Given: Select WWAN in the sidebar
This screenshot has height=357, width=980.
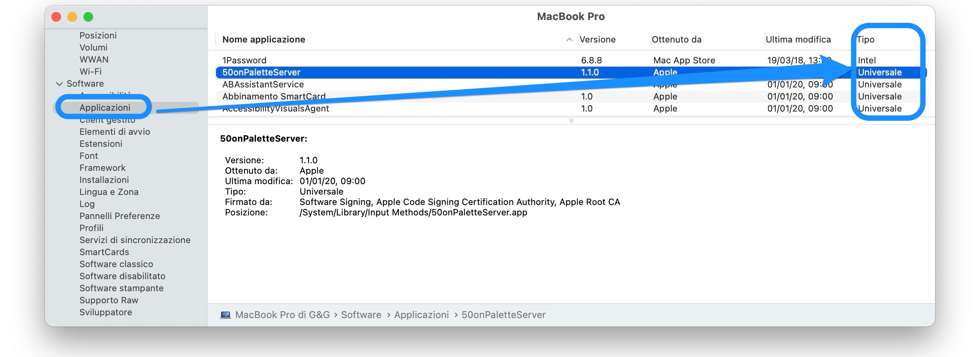Looking at the screenshot, I should coord(94,59).
